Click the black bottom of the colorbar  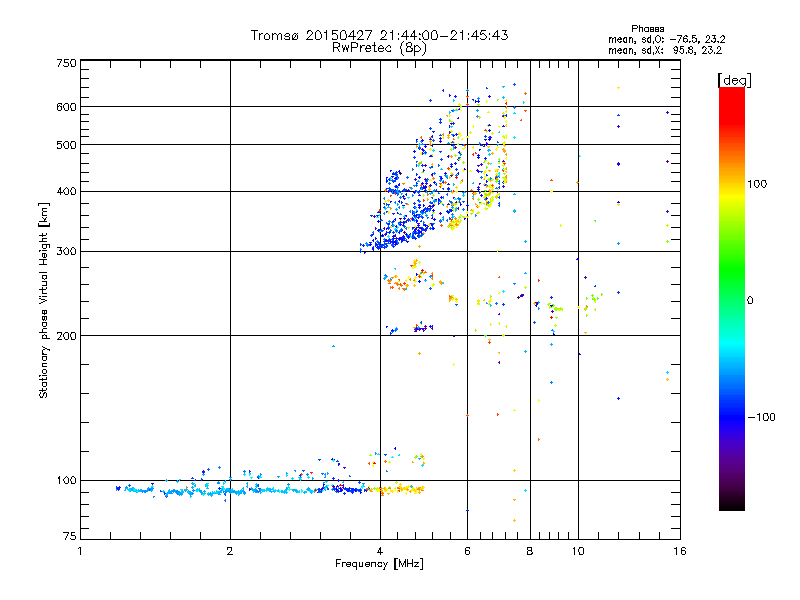[x=732, y=503]
